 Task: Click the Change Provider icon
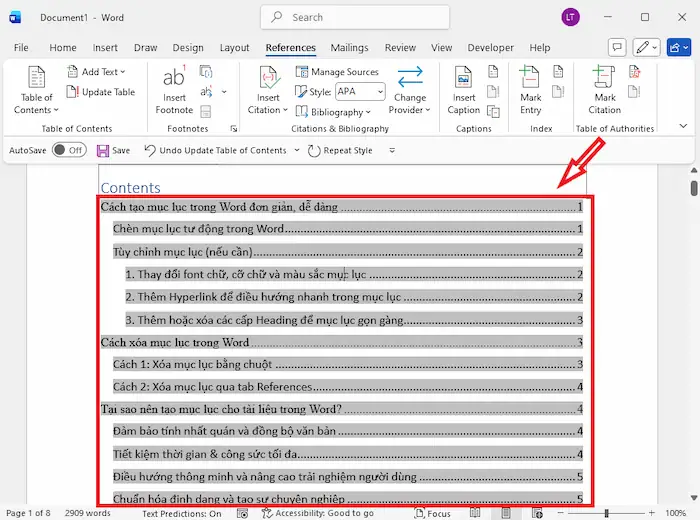(x=409, y=80)
